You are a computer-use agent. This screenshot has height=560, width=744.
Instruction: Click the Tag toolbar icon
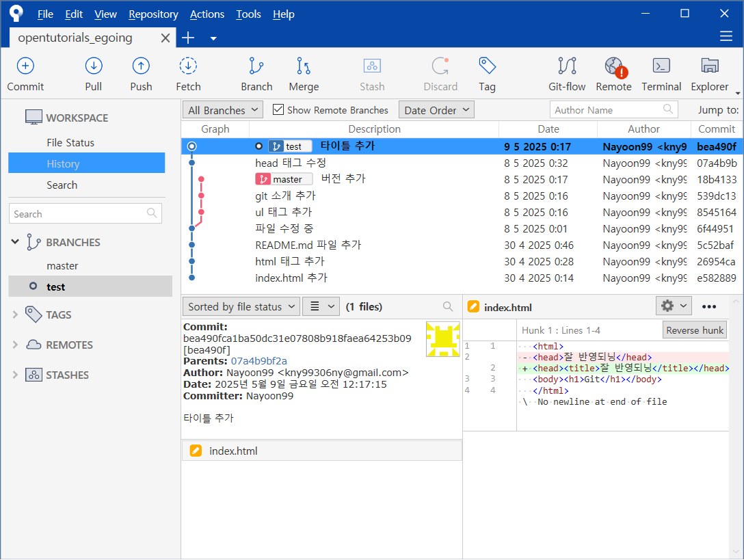pyautogui.click(x=488, y=66)
